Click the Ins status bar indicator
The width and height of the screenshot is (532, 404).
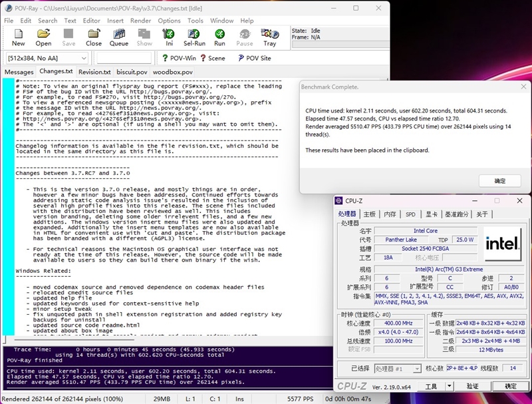click(239, 399)
